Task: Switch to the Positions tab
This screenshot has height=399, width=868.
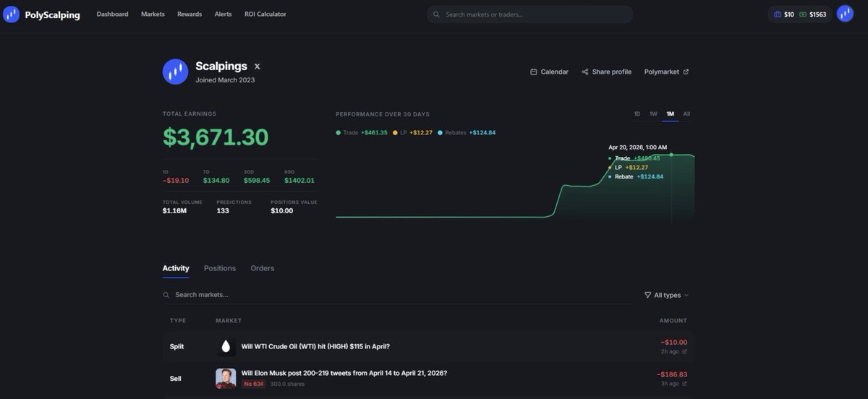Action: [x=220, y=268]
